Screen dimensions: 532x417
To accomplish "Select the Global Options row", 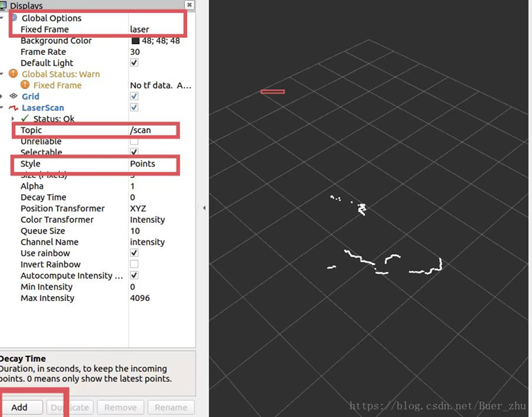I will 97,18.
